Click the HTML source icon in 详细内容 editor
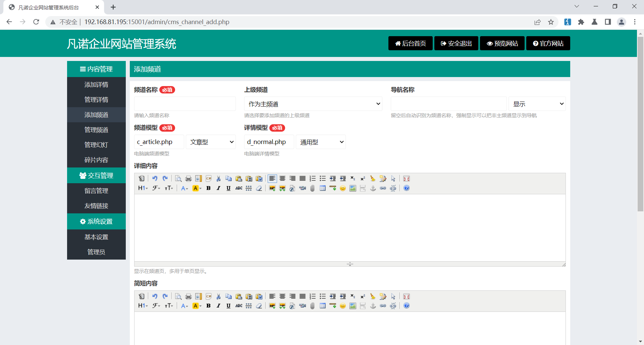 tap(142, 179)
